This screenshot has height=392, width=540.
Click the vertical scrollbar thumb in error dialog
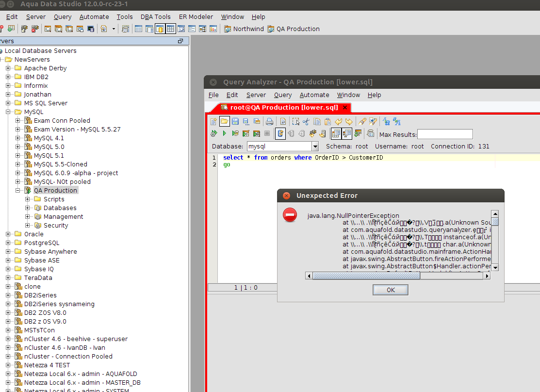click(495, 222)
